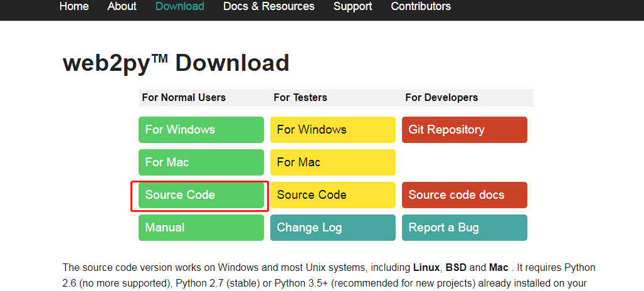Click the bold word 'Linux' in paragraph
The width and height of the screenshot is (644, 291).
(427, 268)
